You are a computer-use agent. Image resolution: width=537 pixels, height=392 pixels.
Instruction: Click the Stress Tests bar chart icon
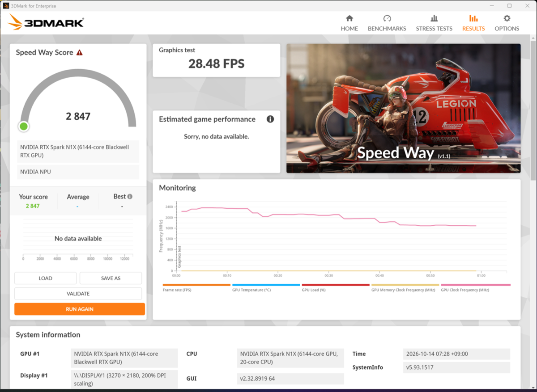point(434,18)
